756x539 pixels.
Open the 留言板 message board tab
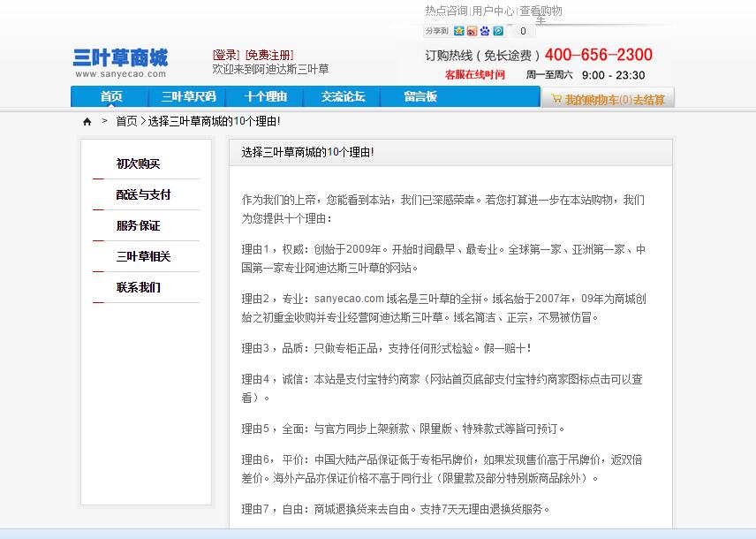tap(420, 97)
